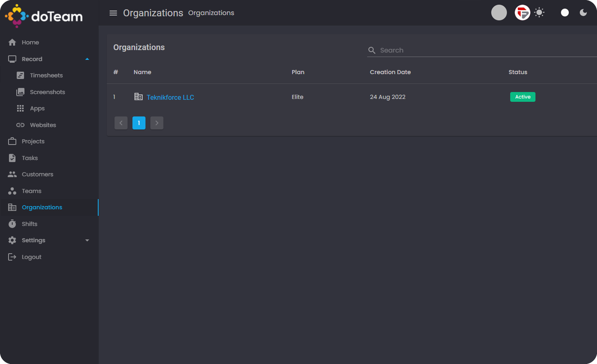Open the Teknikforce LLC organization link
This screenshot has width=597, height=364.
(170, 97)
